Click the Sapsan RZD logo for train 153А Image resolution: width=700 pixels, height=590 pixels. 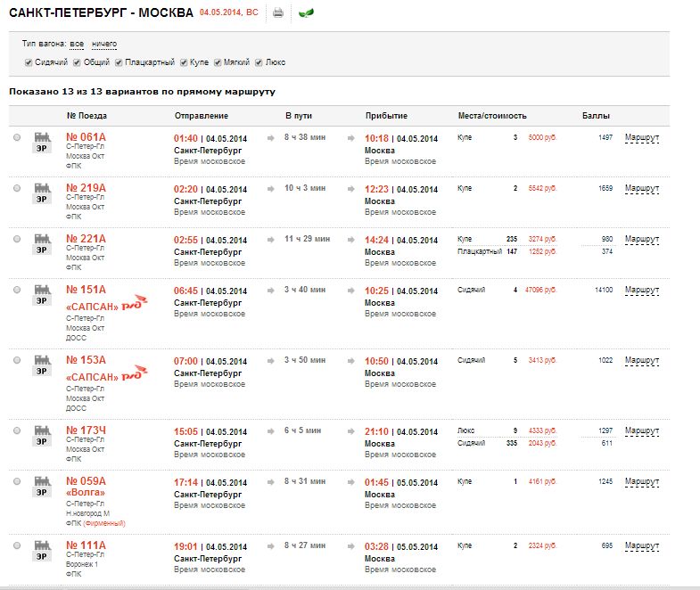click(x=136, y=373)
